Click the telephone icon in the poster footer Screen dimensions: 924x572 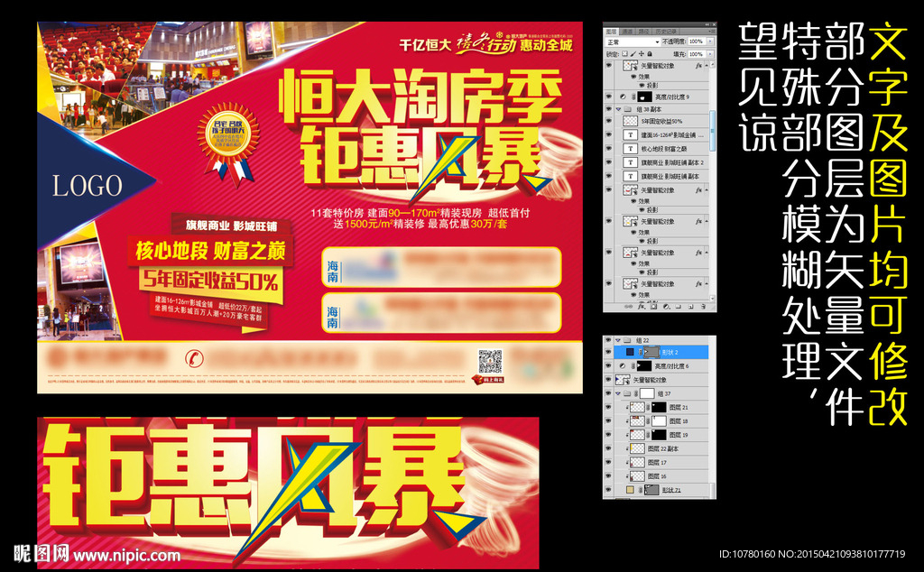(194, 357)
